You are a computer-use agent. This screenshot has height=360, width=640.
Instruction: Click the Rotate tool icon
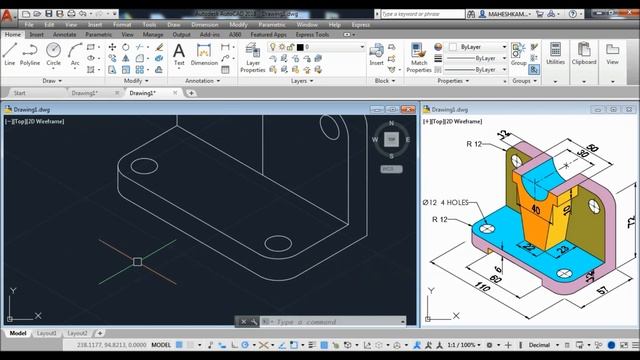coord(126,47)
